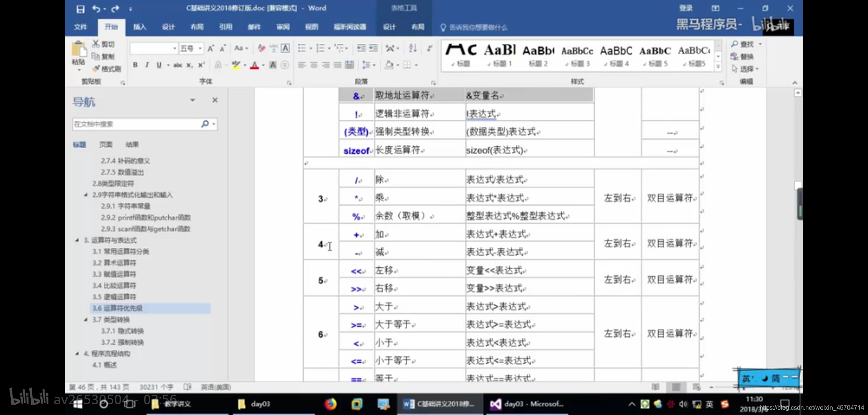Toggle justify alignment
The height and width of the screenshot is (415, 868).
click(337, 65)
